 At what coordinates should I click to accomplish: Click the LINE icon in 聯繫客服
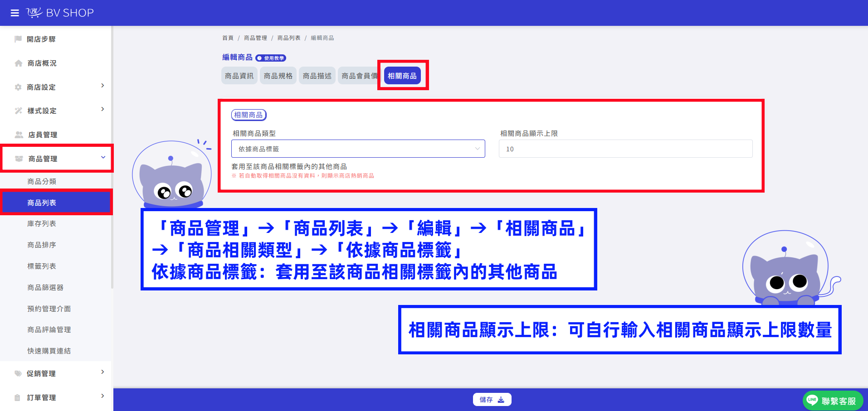[812, 400]
